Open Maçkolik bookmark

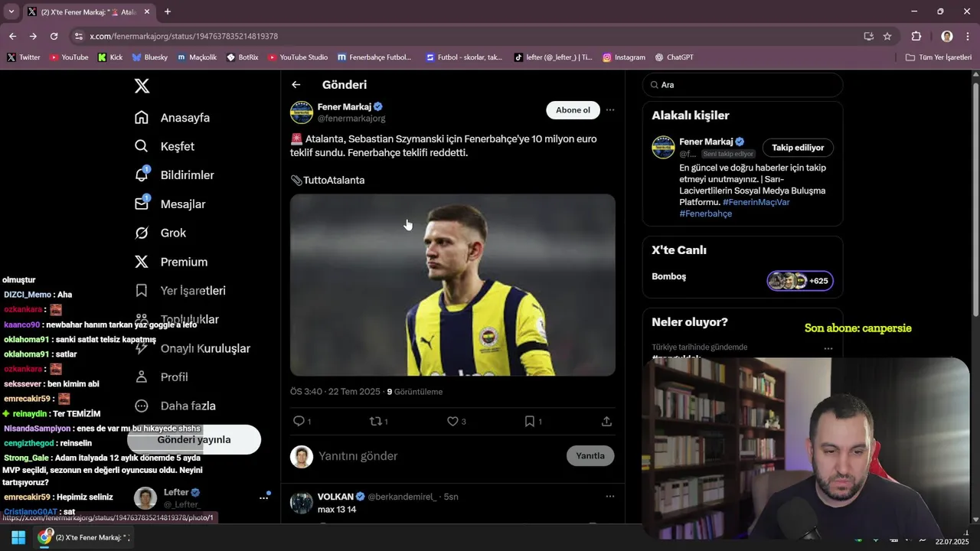(x=198, y=57)
